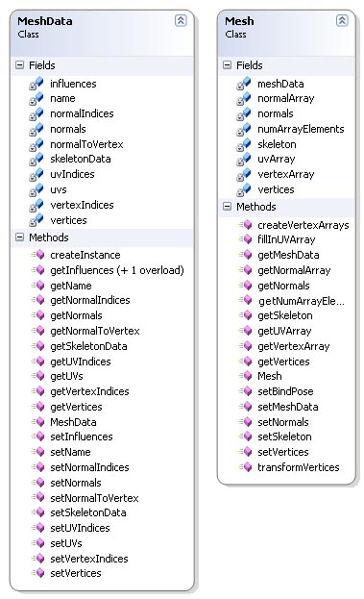The height and width of the screenshot is (599, 364).
Task: Click the field icon beside normalIndices
Action: tap(36, 113)
